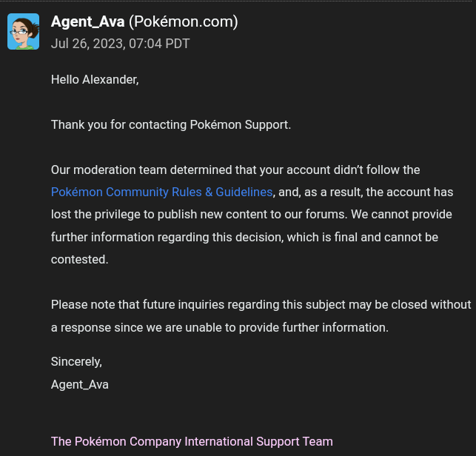Click the (Pokémon.com) label beside sender name
This screenshot has height=456, width=476.
184,22
